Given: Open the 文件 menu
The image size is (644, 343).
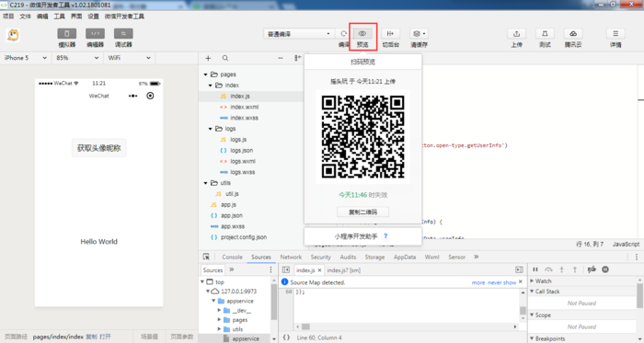Looking at the screenshot, I should tap(26, 17).
